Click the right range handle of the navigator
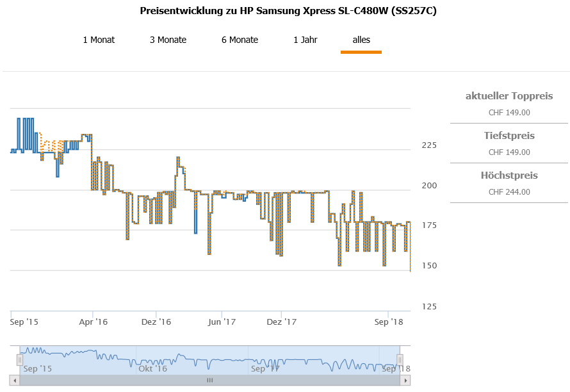The width and height of the screenshot is (570, 392). coord(400,360)
